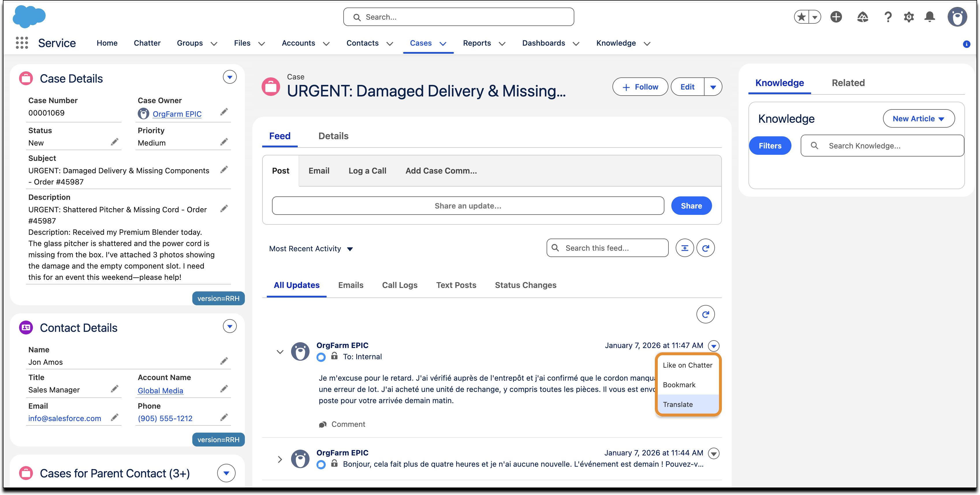The height and width of the screenshot is (495, 980).
Task: Open the Cases for Parent Contact dropdown
Action: (226, 473)
